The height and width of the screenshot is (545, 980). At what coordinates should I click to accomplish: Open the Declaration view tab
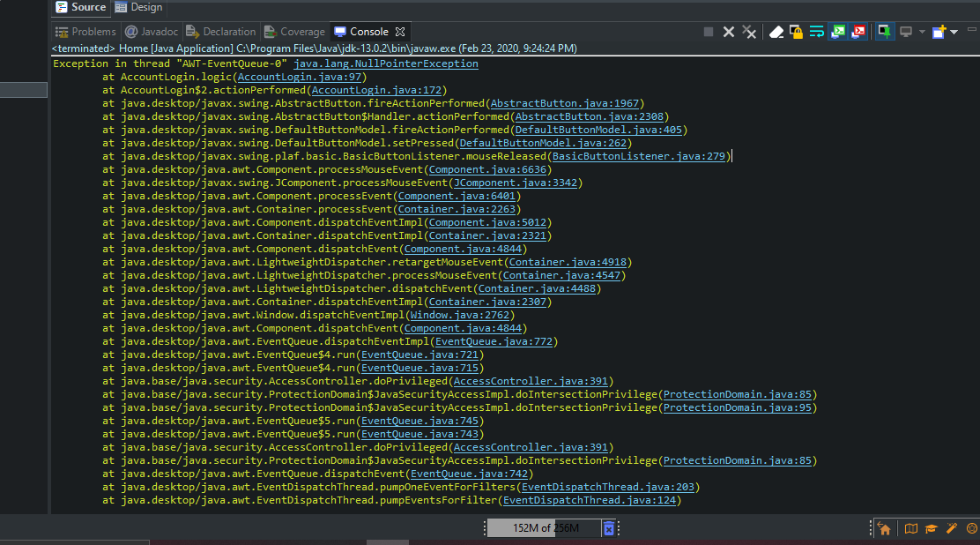click(221, 32)
